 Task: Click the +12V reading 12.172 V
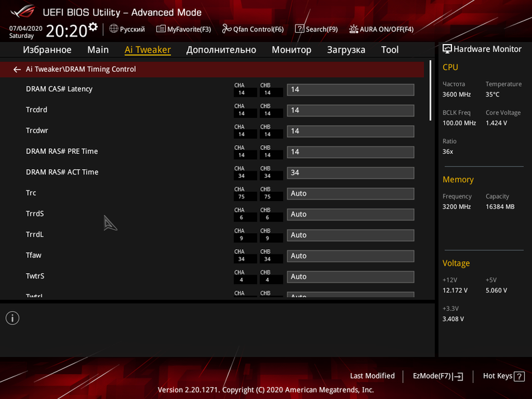point(455,290)
